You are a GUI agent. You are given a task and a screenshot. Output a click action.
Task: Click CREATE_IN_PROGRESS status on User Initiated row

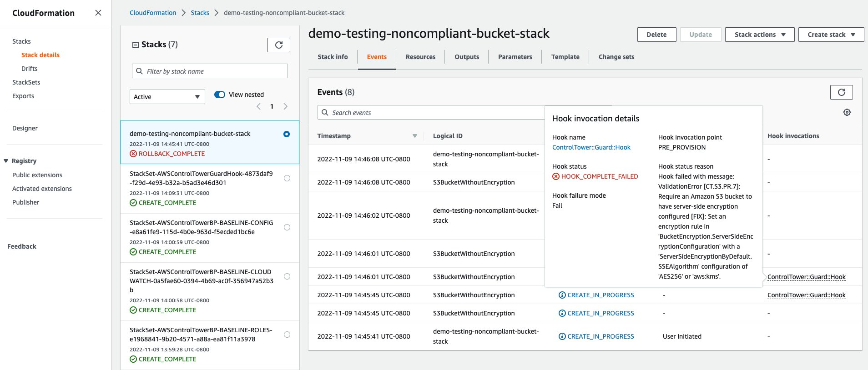coord(601,336)
